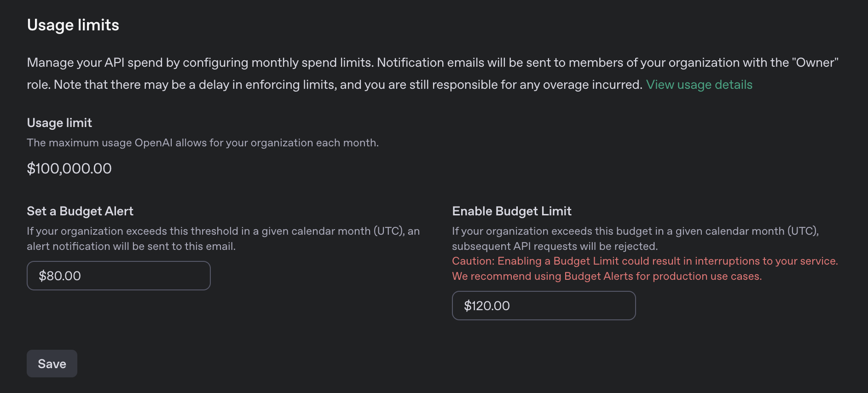Click the Usage limits page heading

coord(73,25)
